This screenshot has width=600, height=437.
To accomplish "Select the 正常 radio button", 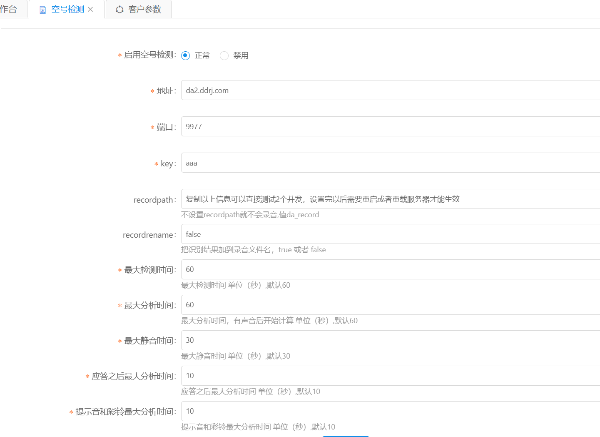I will pos(186,55).
